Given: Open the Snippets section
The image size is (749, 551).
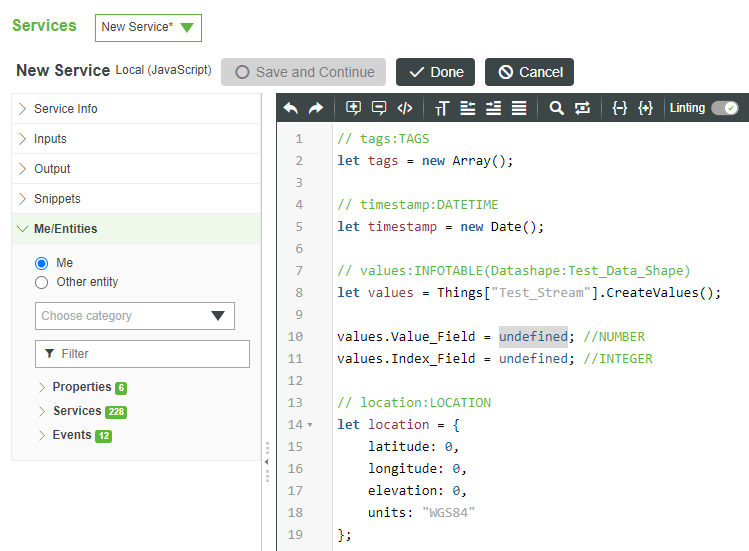Looking at the screenshot, I should 57,199.
